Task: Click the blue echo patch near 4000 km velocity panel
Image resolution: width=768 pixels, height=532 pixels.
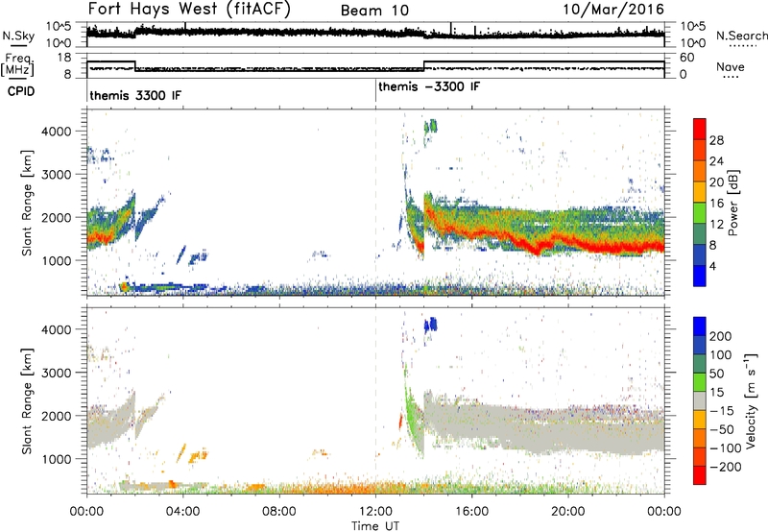Action: [x=431, y=325]
